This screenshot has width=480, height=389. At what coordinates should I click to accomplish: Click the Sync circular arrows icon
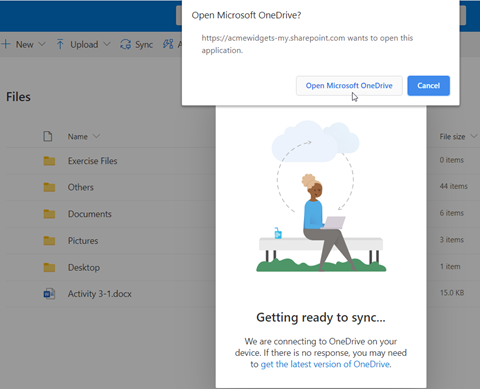pyautogui.click(x=125, y=44)
